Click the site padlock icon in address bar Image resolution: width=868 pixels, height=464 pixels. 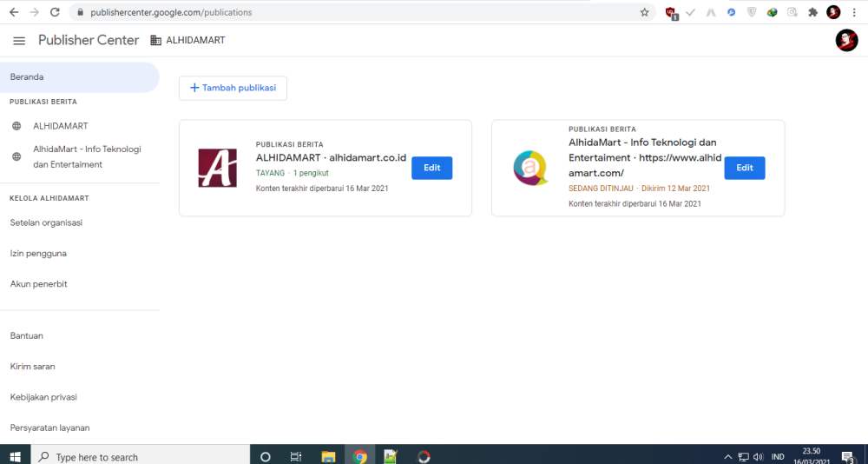click(x=80, y=12)
